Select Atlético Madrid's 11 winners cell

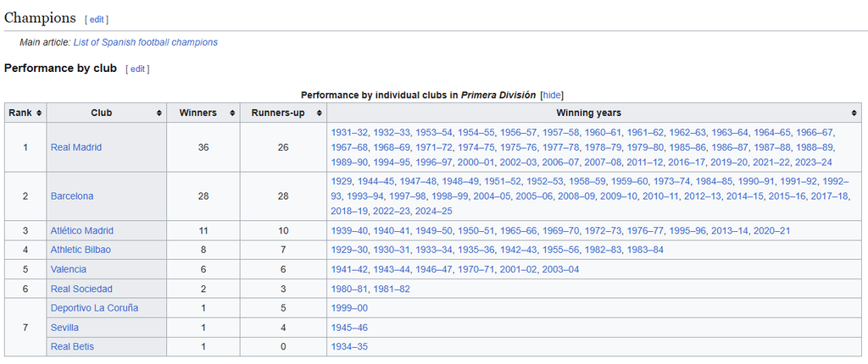coord(203,231)
